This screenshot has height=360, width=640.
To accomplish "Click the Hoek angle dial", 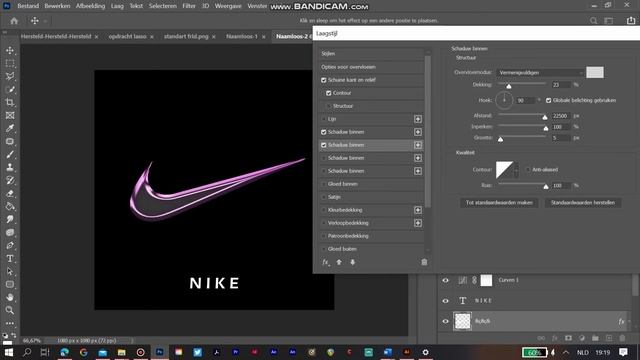I will coord(504,100).
